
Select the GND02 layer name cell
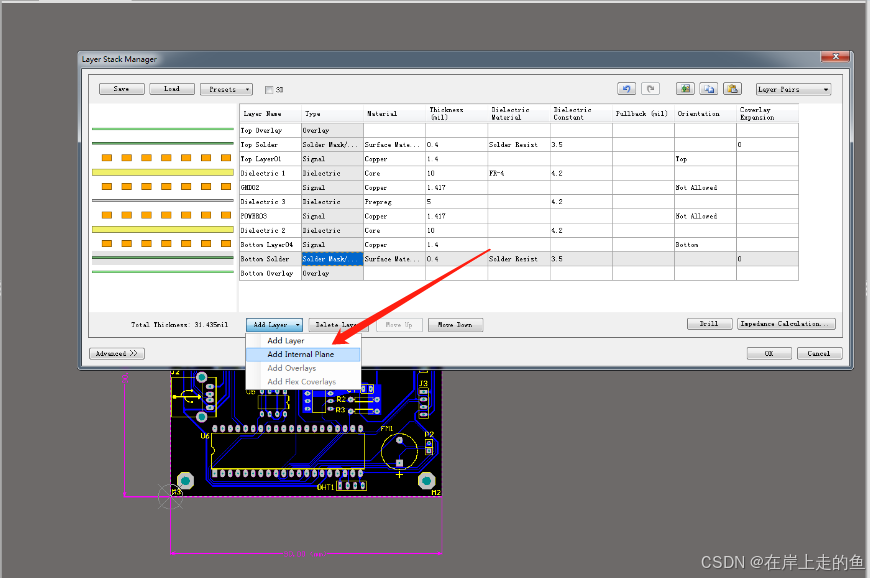pyautogui.click(x=270, y=187)
